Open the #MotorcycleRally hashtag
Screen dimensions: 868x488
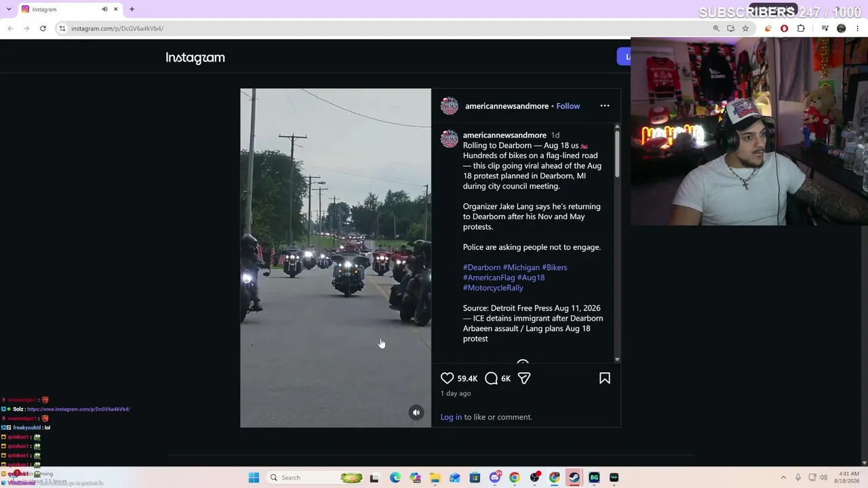point(493,287)
